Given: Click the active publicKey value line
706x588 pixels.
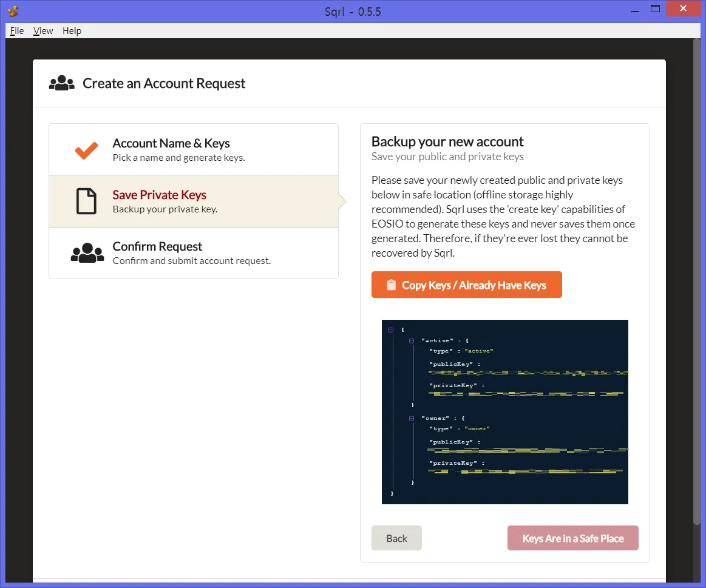Looking at the screenshot, I should (x=528, y=373).
